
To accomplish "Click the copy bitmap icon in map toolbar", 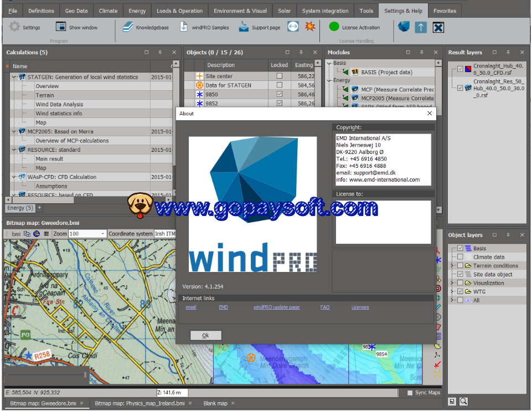I will tap(27, 234).
